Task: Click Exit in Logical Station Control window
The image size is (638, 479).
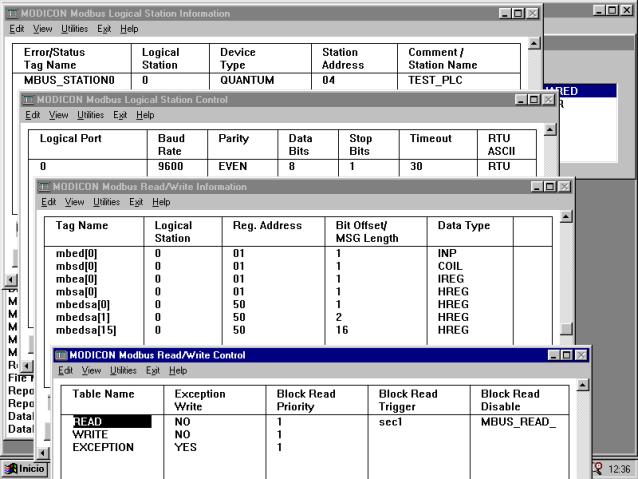Action: 120,115
